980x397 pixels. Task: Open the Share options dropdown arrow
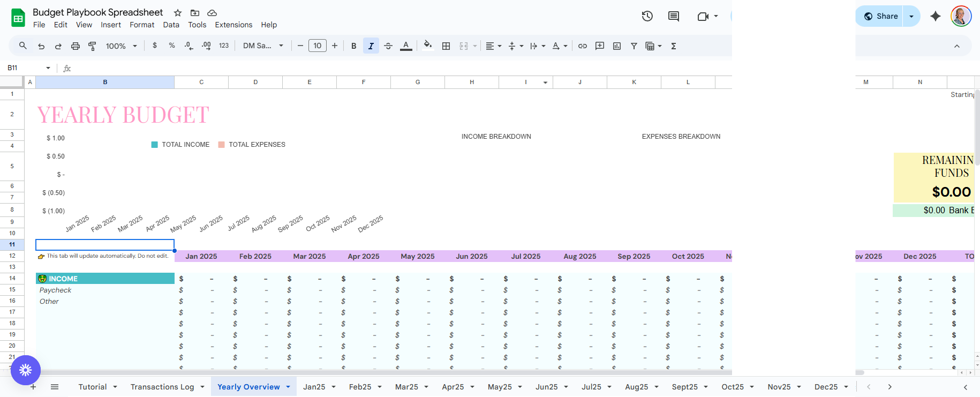pyautogui.click(x=911, y=16)
